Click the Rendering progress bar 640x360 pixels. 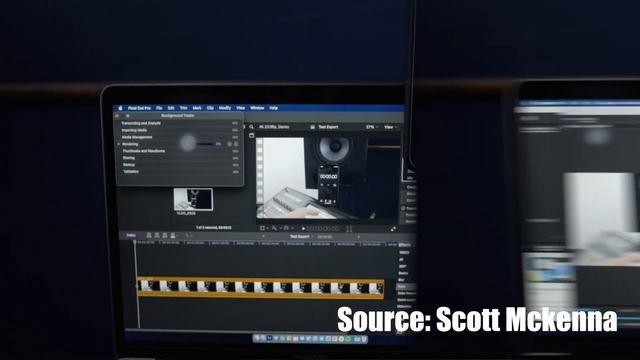tap(205, 144)
